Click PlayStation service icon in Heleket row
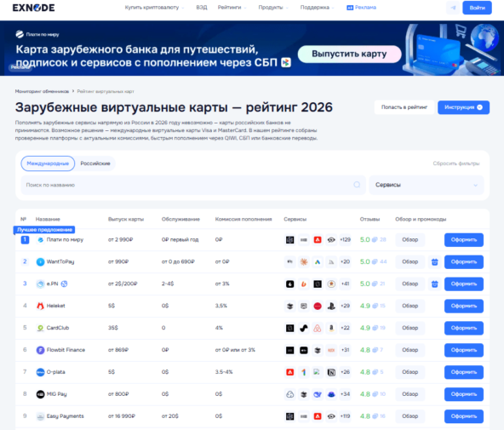This screenshot has width=504, height=430. [331, 306]
